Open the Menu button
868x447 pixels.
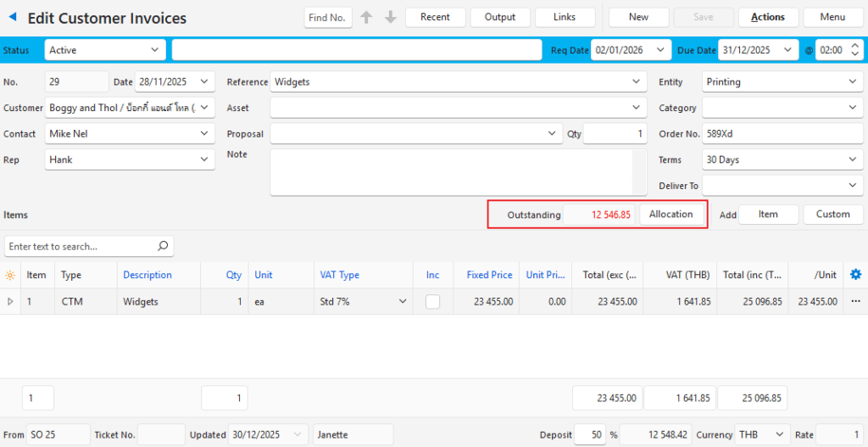pyautogui.click(x=832, y=17)
